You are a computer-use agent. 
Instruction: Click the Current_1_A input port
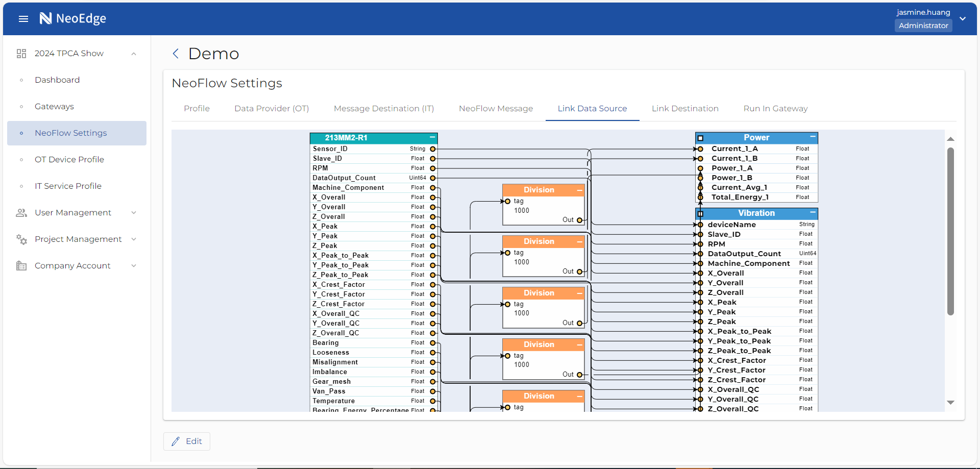click(x=700, y=149)
